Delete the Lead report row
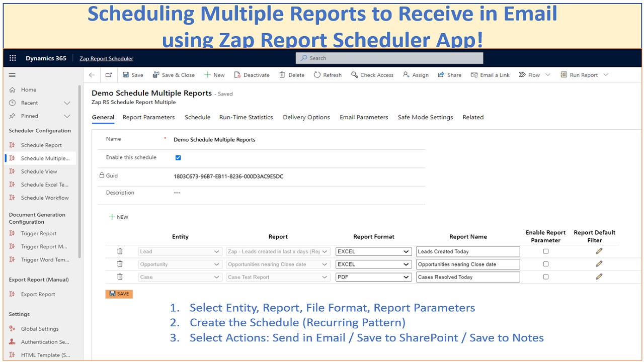Screen dimensions: 644x362 [x=120, y=251]
